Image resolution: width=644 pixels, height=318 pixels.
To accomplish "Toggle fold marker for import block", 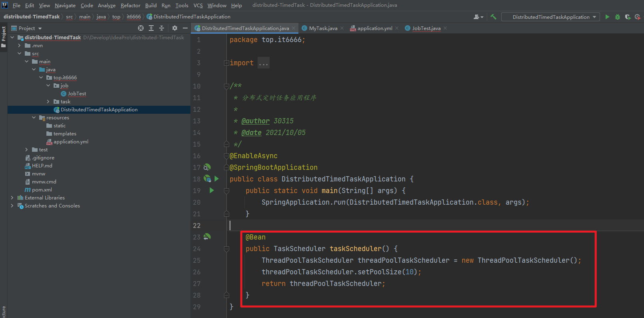I will 226,63.
